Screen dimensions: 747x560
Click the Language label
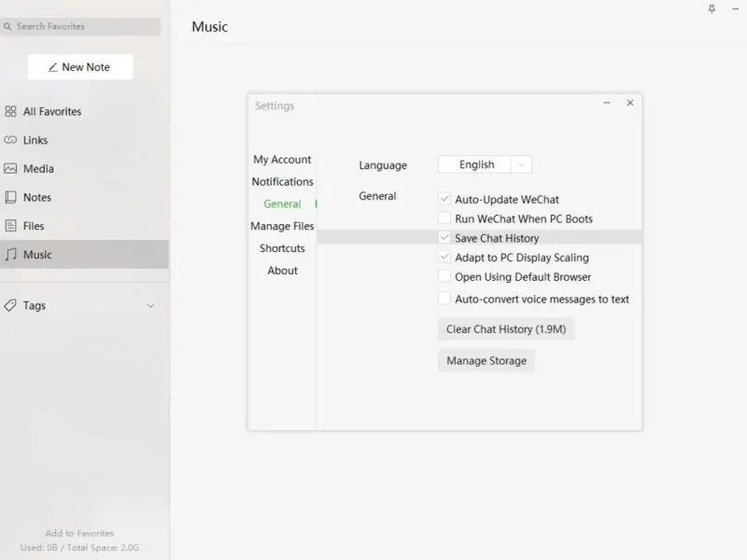[383, 165]
